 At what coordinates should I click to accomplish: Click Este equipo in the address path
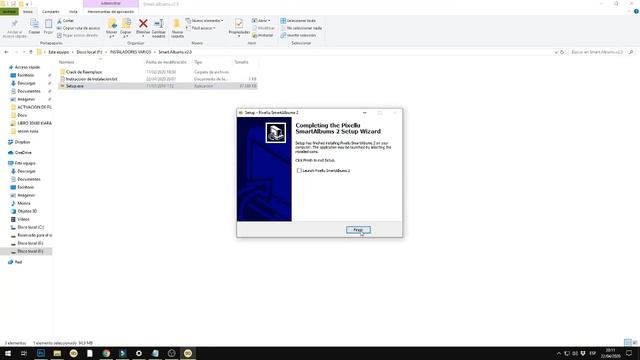pyautogui.click(x=59, y=52)
